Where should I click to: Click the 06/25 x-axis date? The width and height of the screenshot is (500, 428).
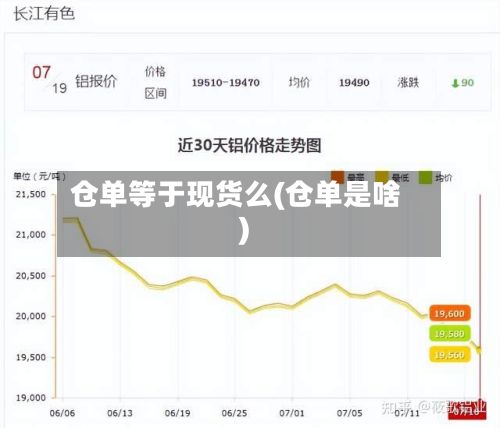click(234, 413)
